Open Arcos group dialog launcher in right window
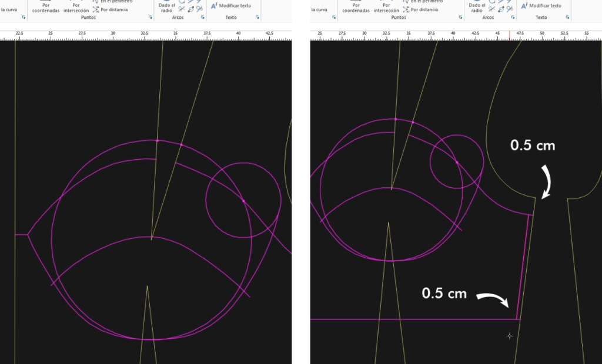The height and width of the screenshot is (364, 602). (513, 17)
